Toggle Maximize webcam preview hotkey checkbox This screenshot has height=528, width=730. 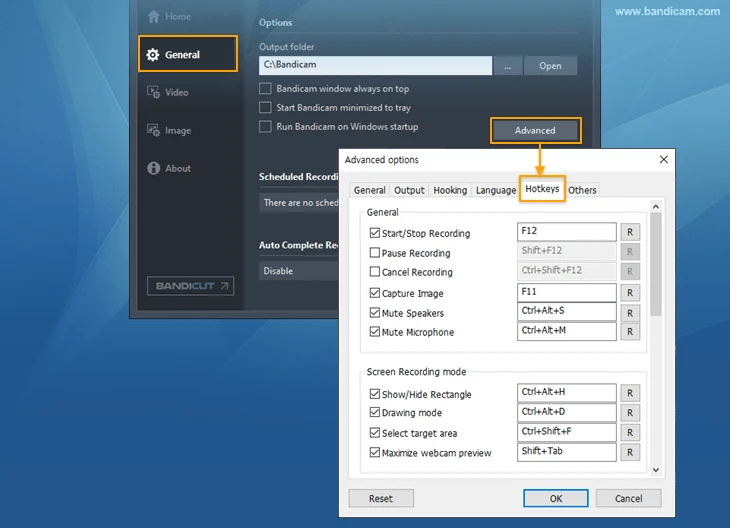pos(375,452)
